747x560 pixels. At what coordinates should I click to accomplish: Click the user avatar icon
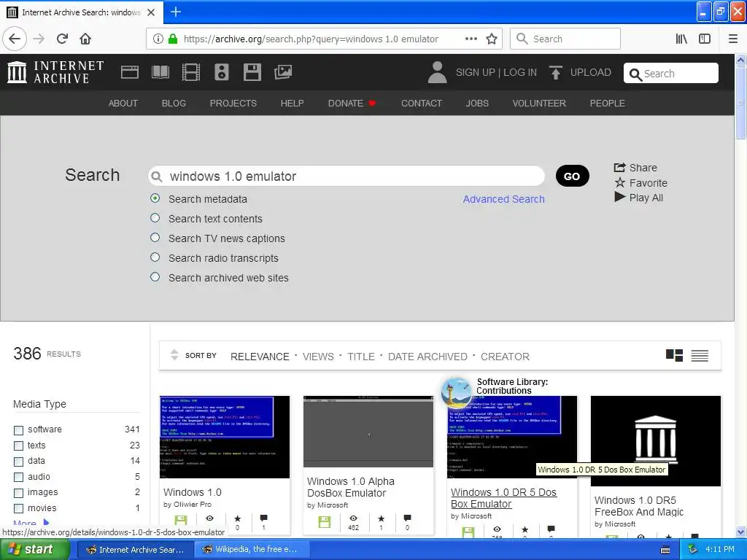[x=437, y=72]
